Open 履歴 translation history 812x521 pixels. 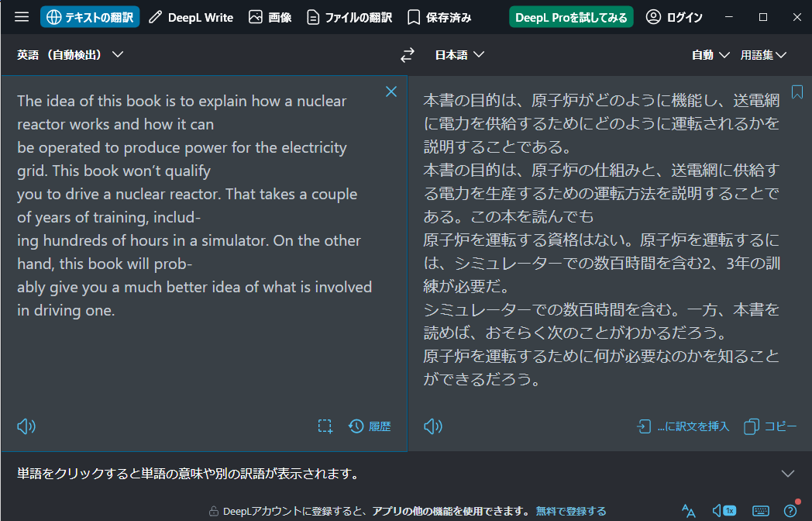click(370, 426)
